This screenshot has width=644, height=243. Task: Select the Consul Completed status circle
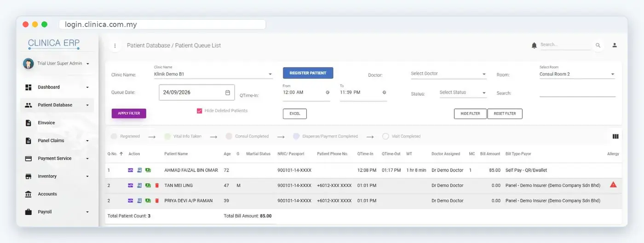coord(229,136)
